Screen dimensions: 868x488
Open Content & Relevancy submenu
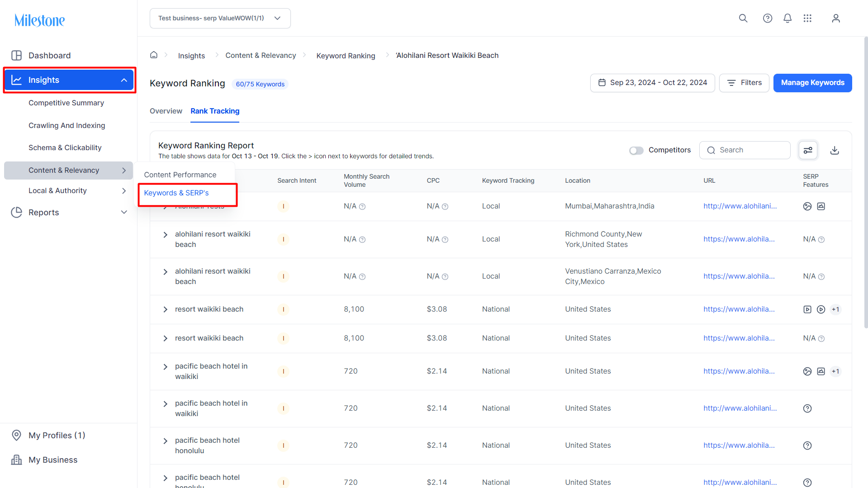coord(69,171)
